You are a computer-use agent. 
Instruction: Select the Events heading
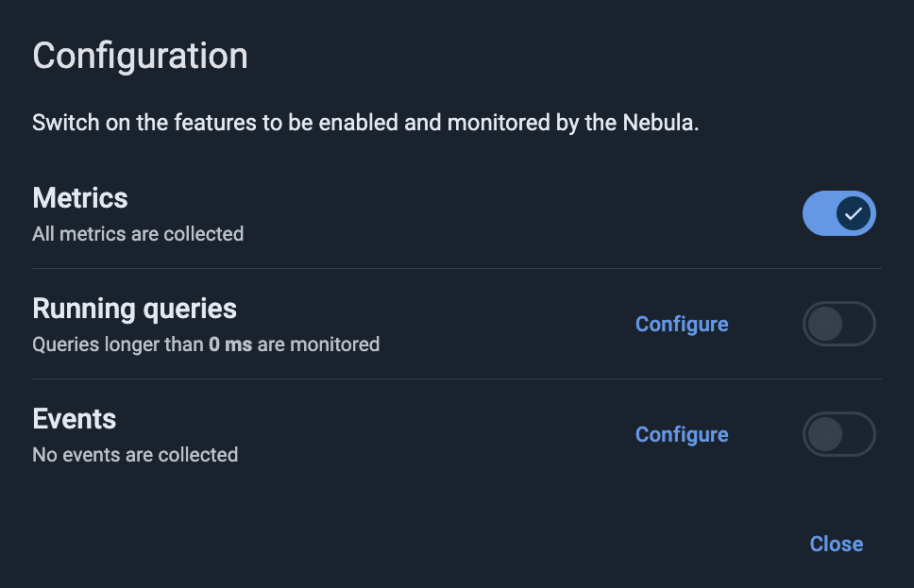(75, 419)
